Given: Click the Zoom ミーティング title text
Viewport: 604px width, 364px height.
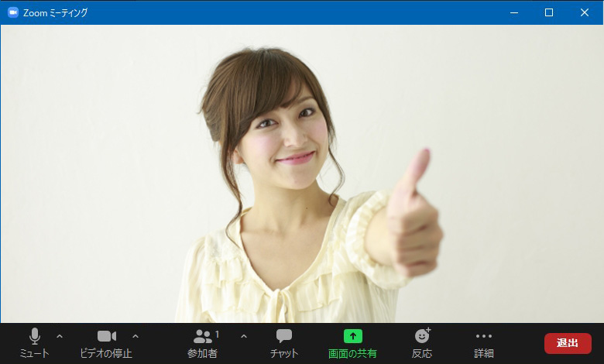Looking at the screenshot, I should 55,12.
